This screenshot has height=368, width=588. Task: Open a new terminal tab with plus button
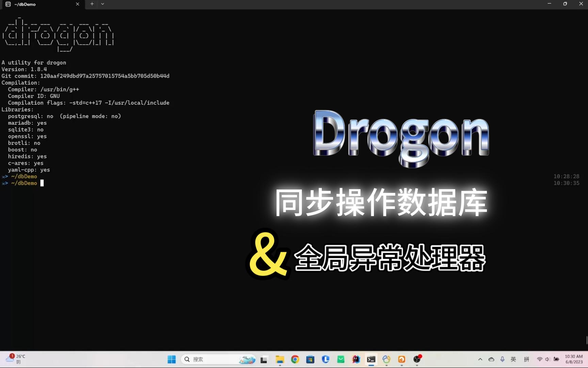coord(92,4)
